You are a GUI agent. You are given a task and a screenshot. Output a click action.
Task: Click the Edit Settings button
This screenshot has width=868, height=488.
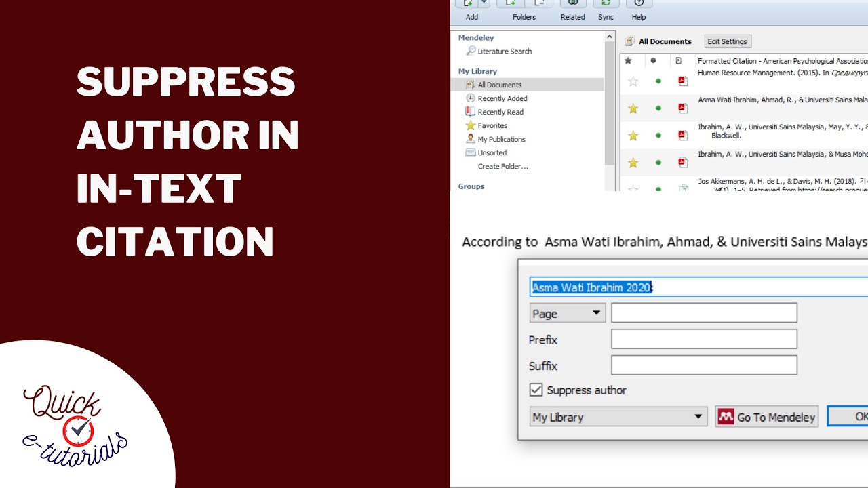pos(728,41)
